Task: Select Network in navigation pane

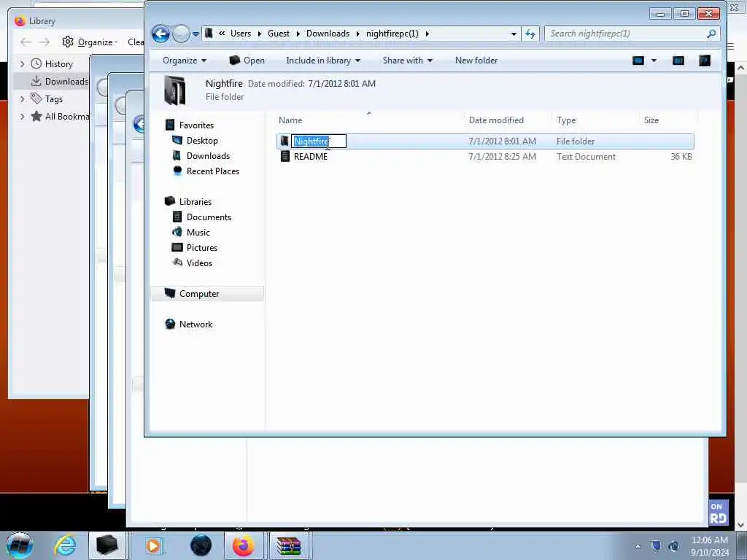Action: pyautogui.click(x=196, y=324)
